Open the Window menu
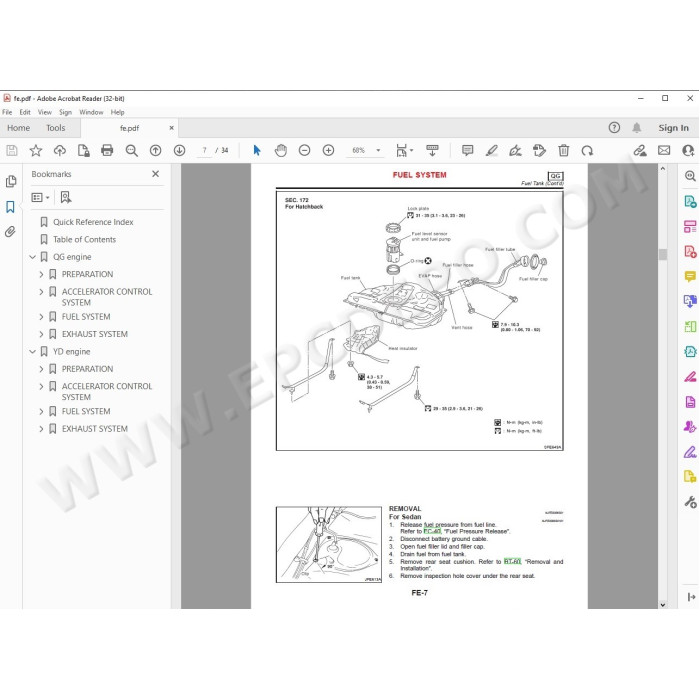This screenshot has height=700, width=700. 91,112
